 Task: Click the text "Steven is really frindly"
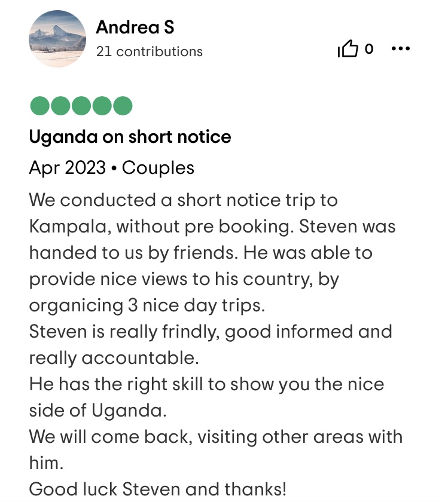point(126,331)
